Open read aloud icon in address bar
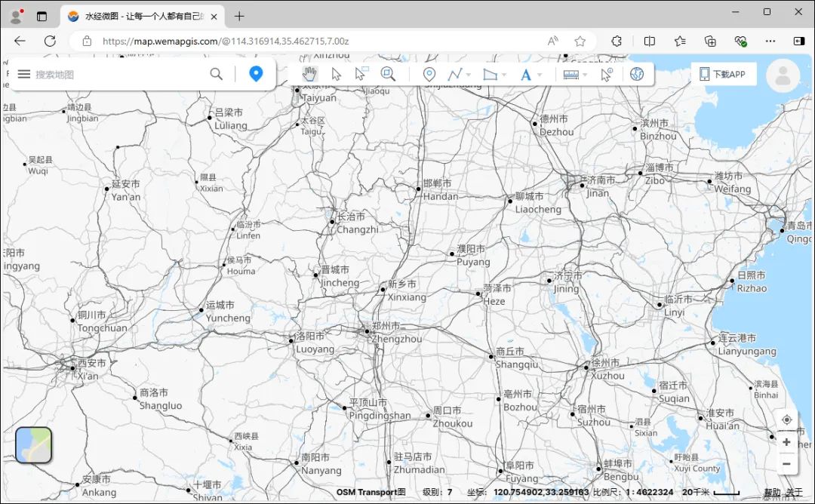This screenshot has height=504, width=815. (x=553, y=41)
